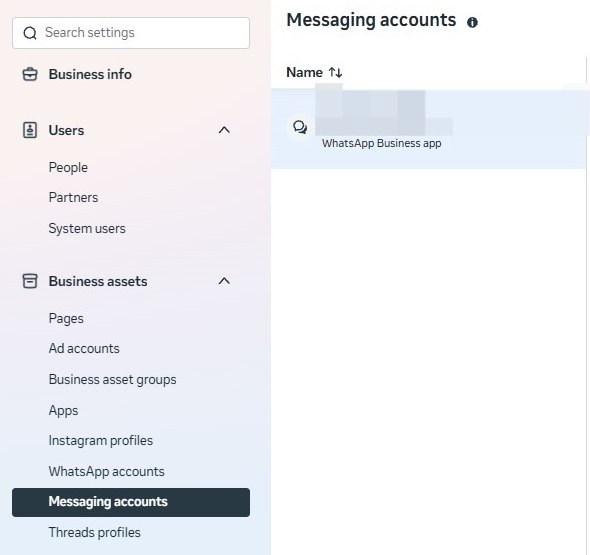Collapse the Business assets section chevron

coord(224,281)
